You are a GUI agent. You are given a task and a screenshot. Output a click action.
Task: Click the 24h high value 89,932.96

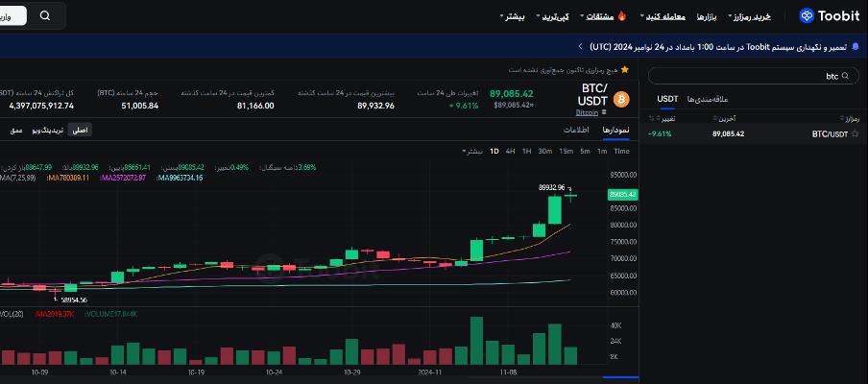tap(375, 106)
